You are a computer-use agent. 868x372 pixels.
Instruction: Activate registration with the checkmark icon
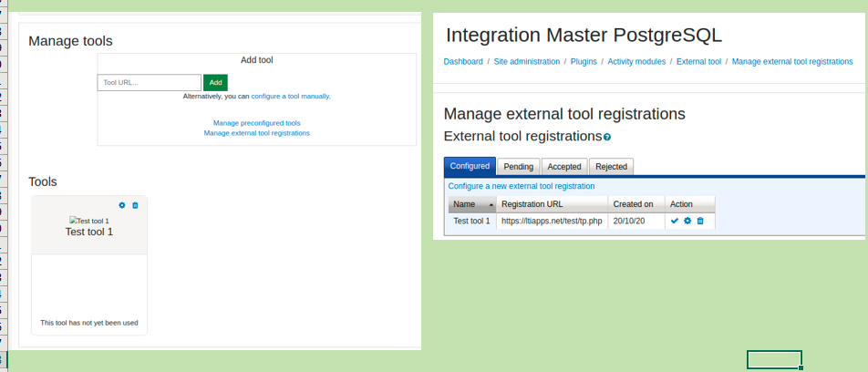675,221
